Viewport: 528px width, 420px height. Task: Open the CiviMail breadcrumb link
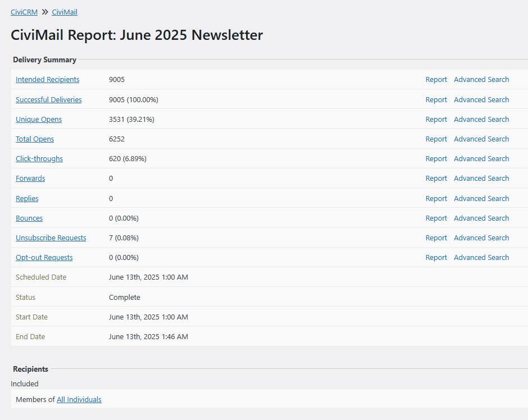(65, 12)
